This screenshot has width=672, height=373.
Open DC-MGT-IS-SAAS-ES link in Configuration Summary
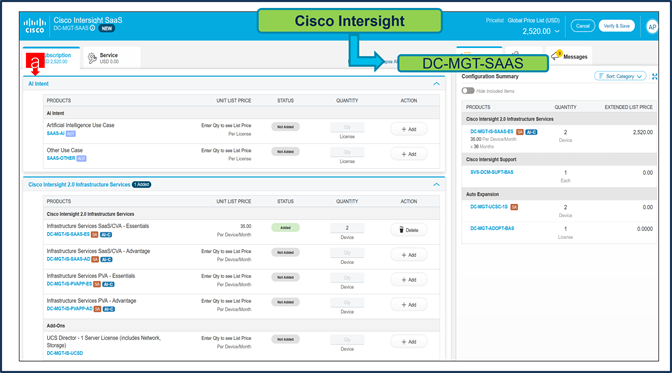tap(492, 132)
